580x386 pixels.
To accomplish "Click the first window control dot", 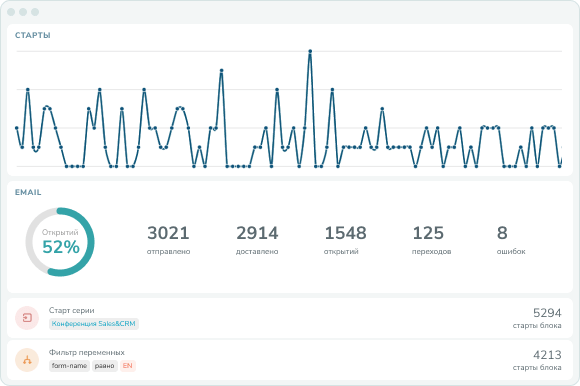I will [11, 12].
